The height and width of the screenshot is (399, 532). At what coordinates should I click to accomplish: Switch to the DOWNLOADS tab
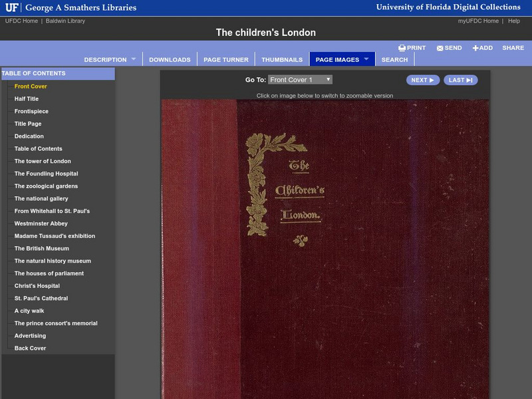click(170, 59)
